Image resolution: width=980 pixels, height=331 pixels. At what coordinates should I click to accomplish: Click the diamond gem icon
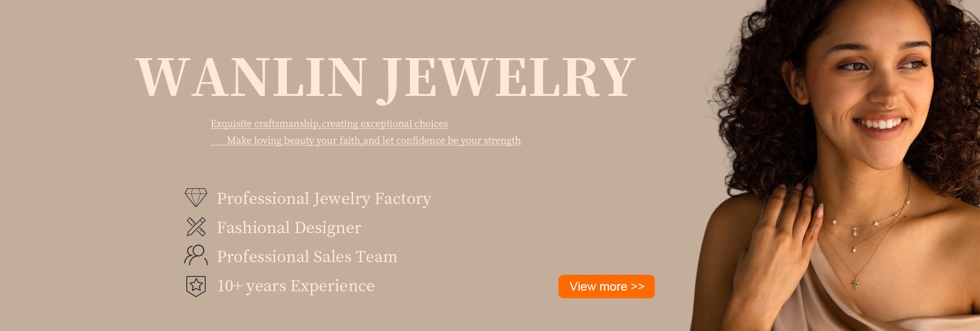[x=196, y=197]
